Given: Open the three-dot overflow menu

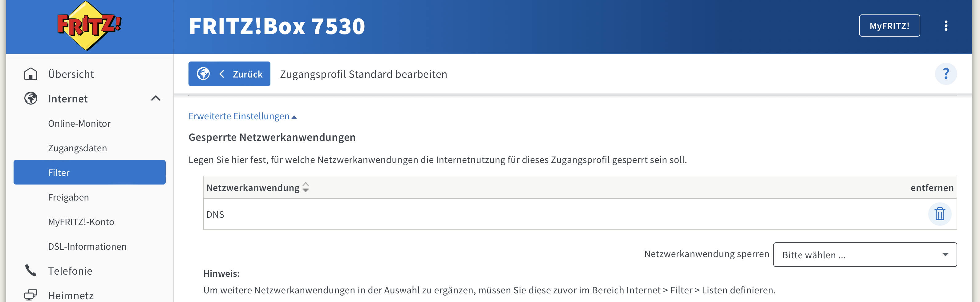Looking at the screenshot, I should pos(946,26).
